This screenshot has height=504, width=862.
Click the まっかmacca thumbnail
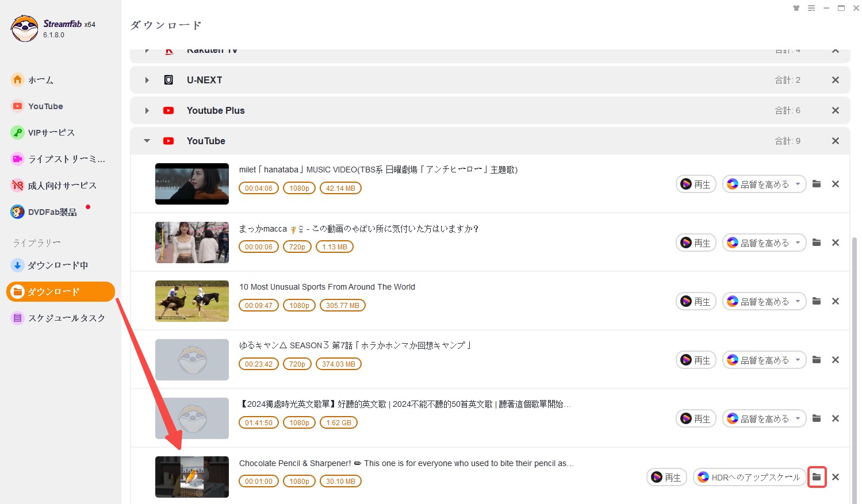pyautogui.click(x=192, y=243)
